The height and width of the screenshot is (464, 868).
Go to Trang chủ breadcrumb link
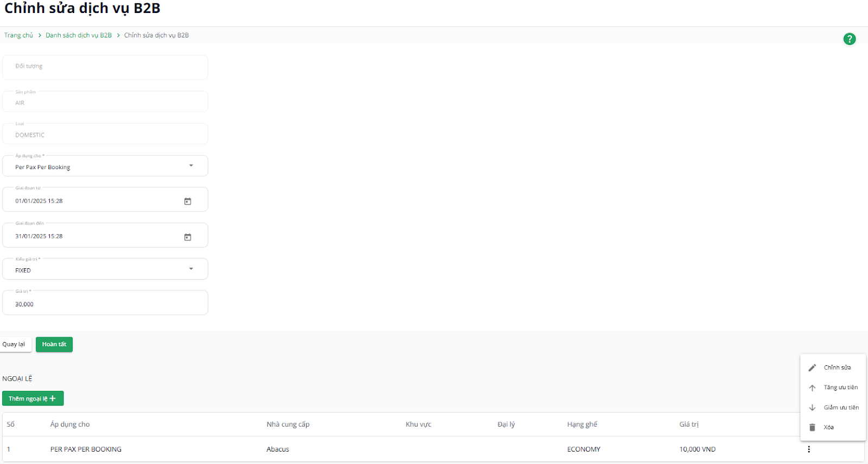click(x=18, y=35)
